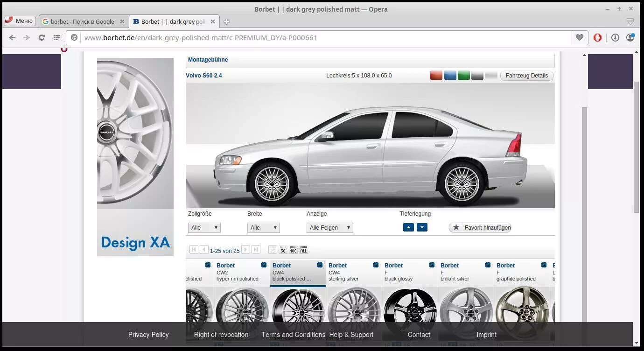Open Fahrzeug Details
The height and width of the screenshot is (351, 644).
[527, 76]
